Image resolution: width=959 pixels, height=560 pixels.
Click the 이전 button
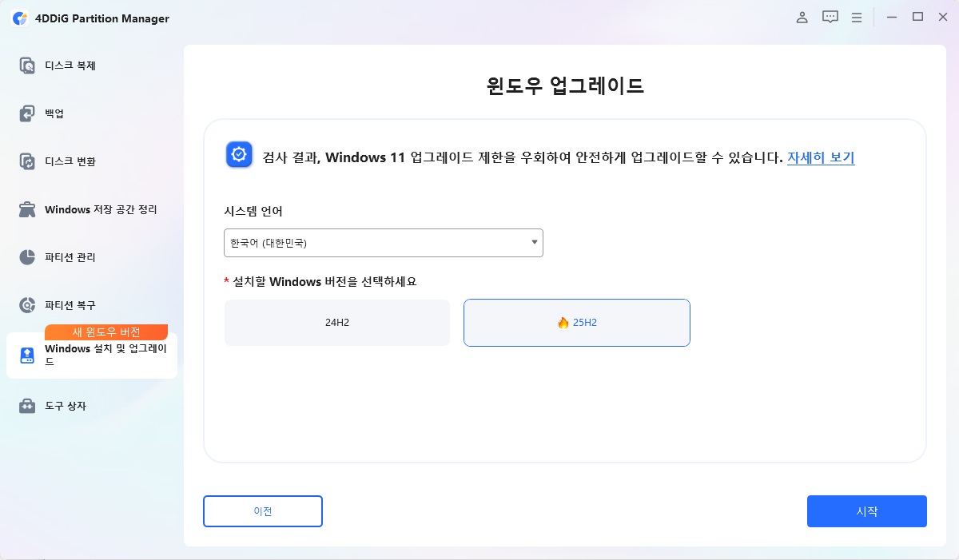pos(263,511)
